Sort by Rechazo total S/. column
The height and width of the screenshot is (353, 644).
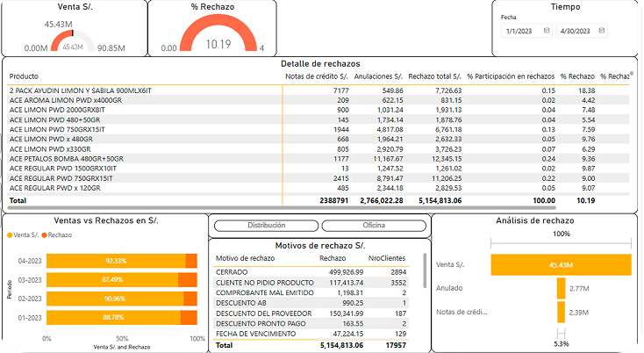[x=434, y=76]
